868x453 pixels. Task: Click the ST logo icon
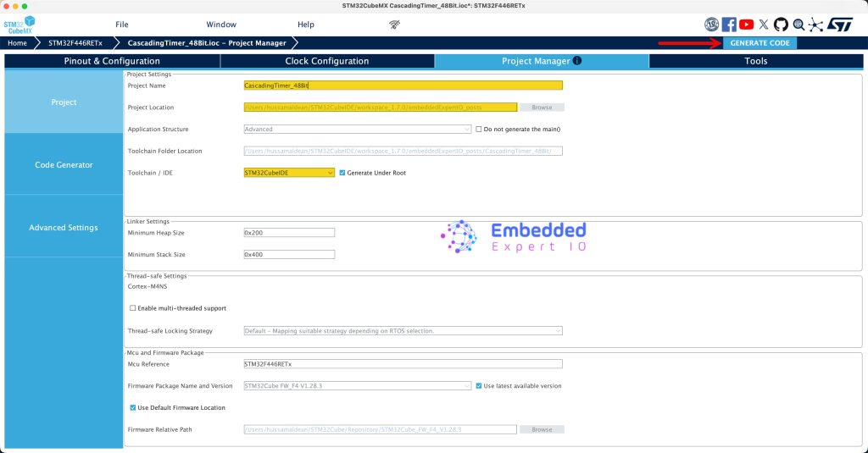pyautogui.click(x=839, y=25)
